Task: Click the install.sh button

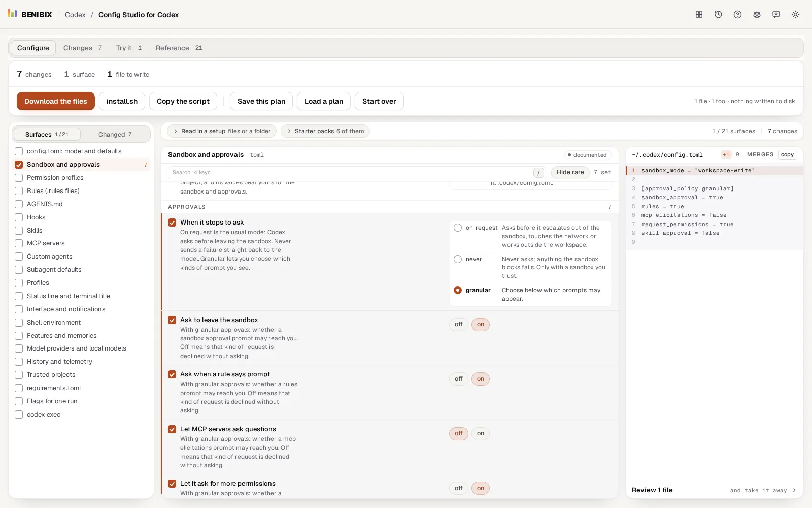Action: click(x=122, y=101)
